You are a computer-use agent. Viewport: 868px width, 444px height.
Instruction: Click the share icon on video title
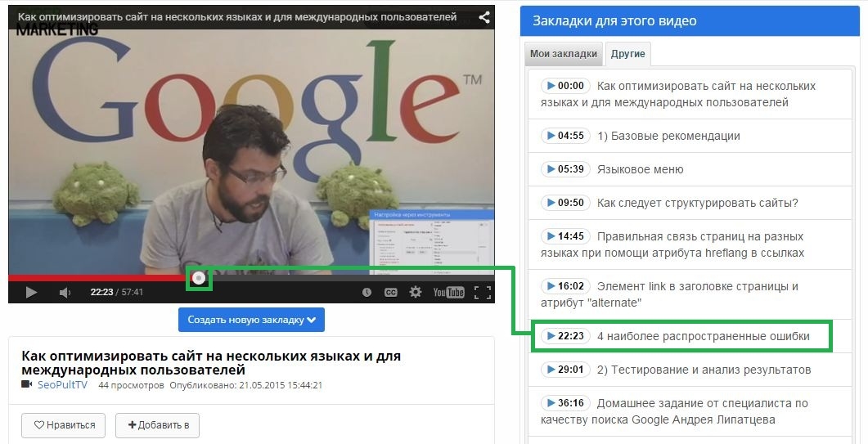tap(484, 17)
